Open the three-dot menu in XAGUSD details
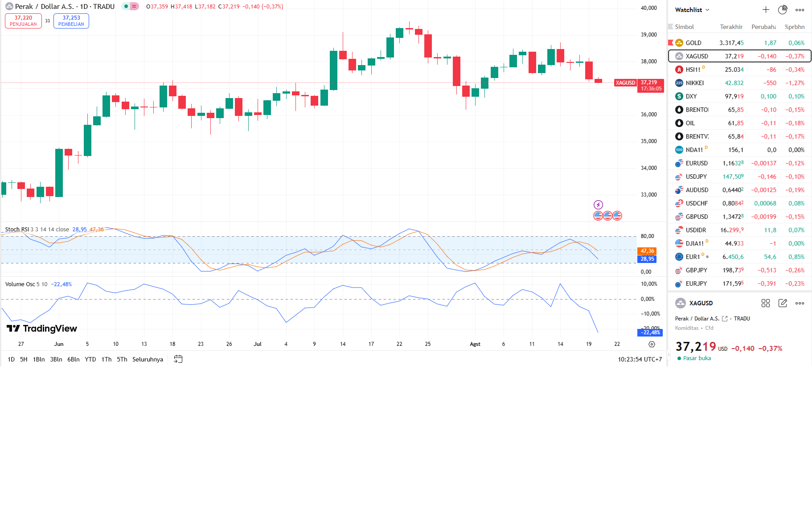The width and height of the screenshot is (812, 505). coord(800,303)
